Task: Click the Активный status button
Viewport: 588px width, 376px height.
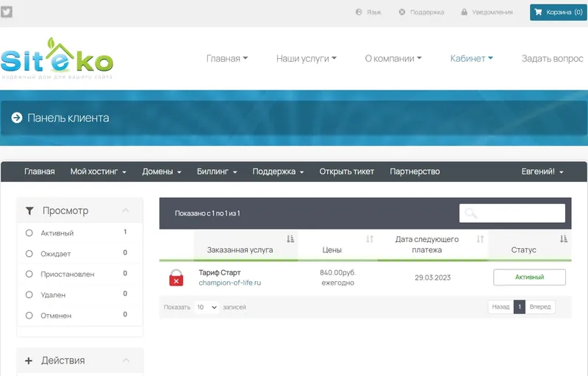Action: pyautogui.click(x=529, y=277)
